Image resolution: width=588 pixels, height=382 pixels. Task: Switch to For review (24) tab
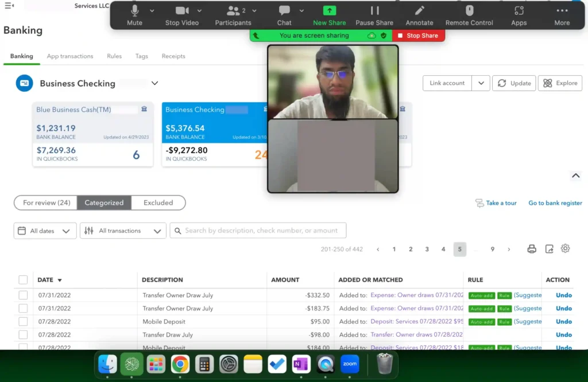[47, 202]
